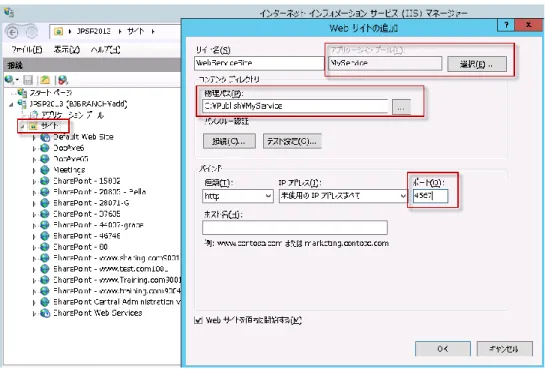The width and height of the screenshot is (545, 369).
Task: Click the site name input field
Action: (259, 63)
